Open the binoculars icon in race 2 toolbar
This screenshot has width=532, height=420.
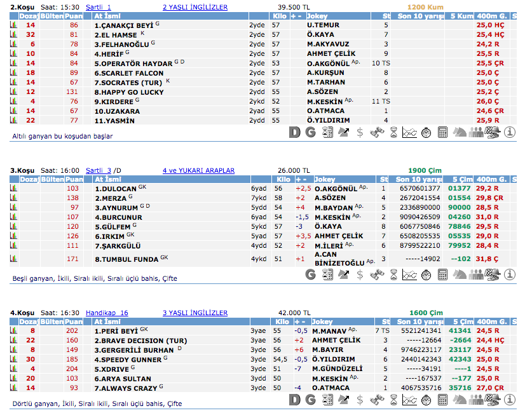(x=377, y=132)
